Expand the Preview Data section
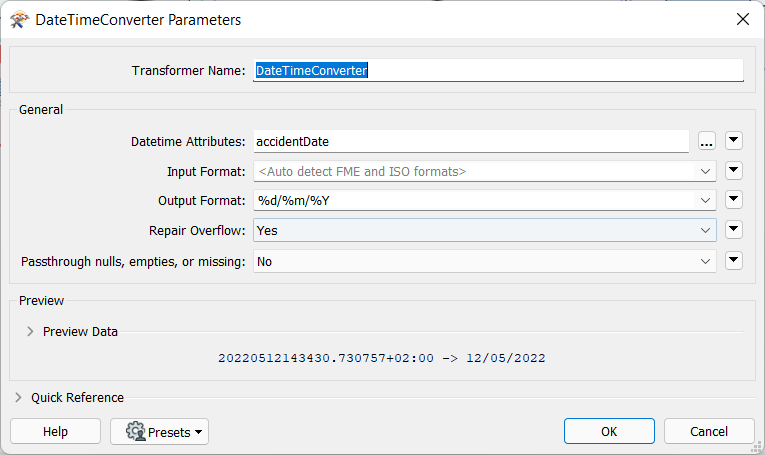The width and height of the screenshot is (765, 455). pos(31,332)
